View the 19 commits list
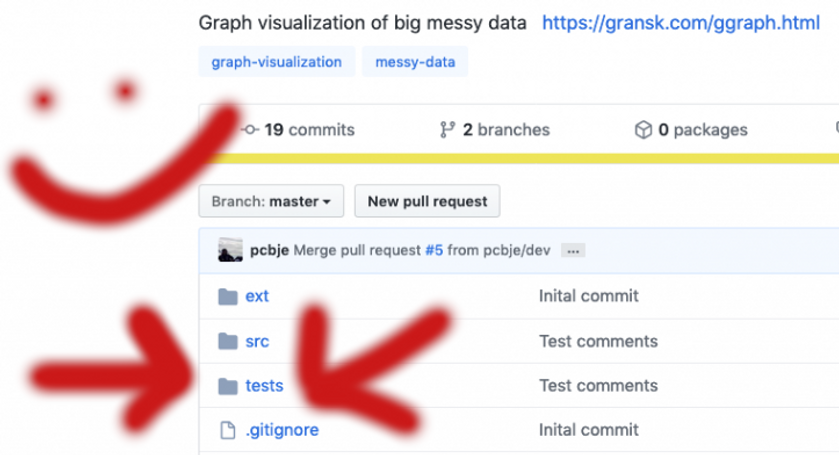 click(309, 130)
